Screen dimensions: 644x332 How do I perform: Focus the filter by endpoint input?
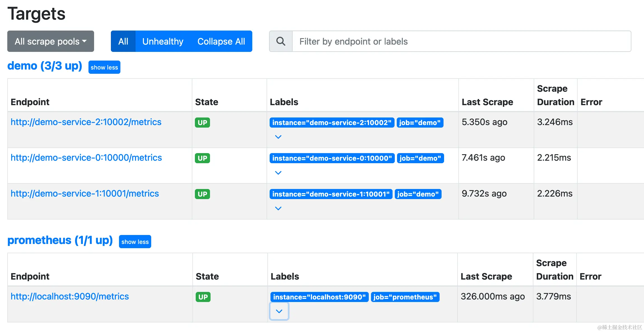pos(461,41)
